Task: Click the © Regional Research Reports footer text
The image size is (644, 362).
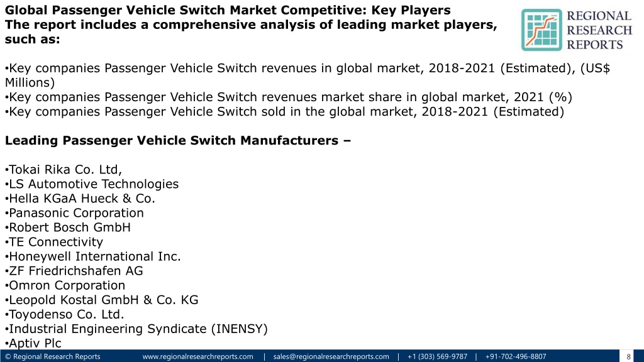Action: [53, 356]
